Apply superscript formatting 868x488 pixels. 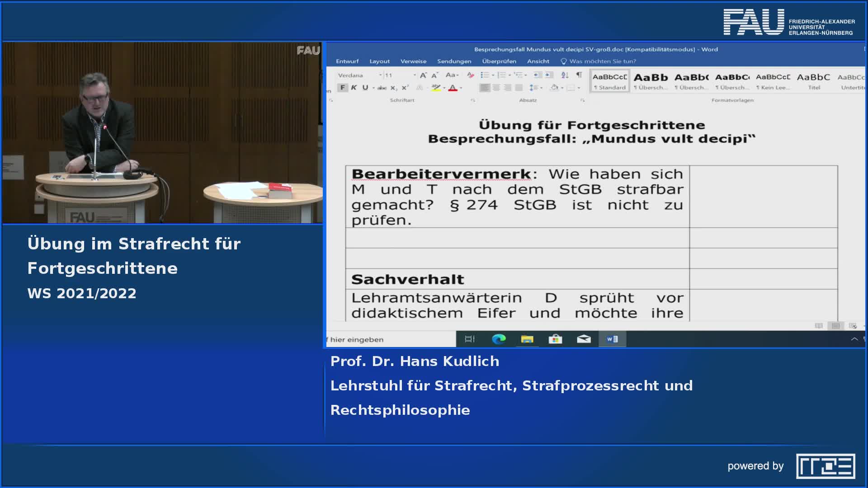(405, 88)
